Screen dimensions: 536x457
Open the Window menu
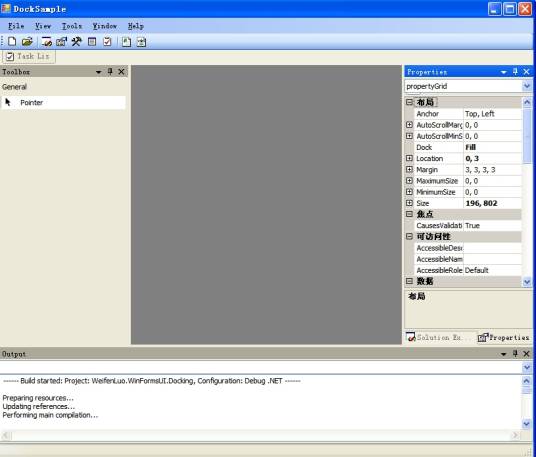point(105,26)
